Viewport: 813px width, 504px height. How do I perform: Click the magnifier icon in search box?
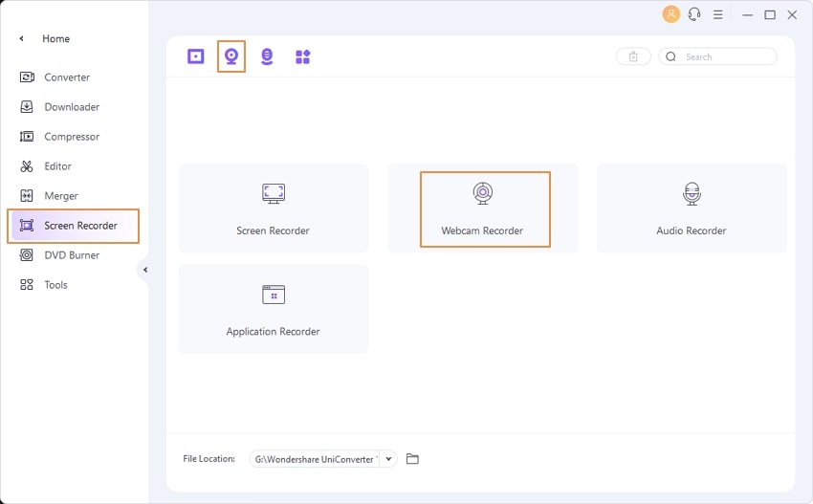pos(670,56)
